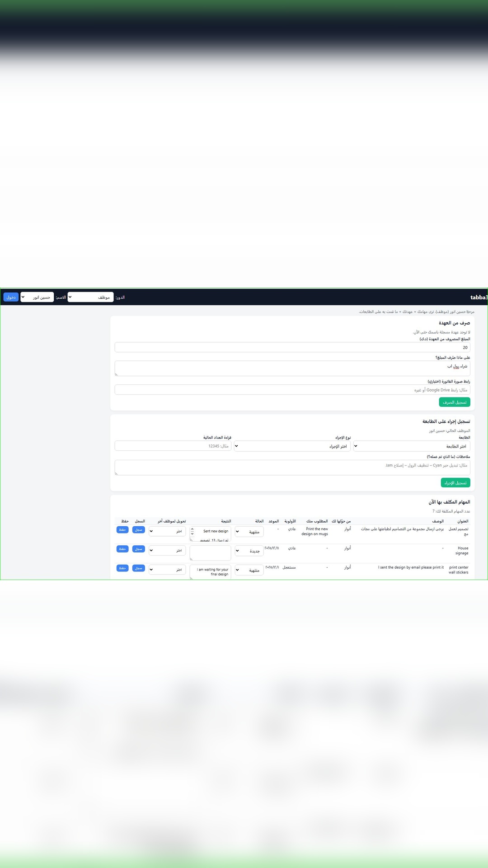Change status of print center wall stickers task
488x868 pixels.
(249, 570)
